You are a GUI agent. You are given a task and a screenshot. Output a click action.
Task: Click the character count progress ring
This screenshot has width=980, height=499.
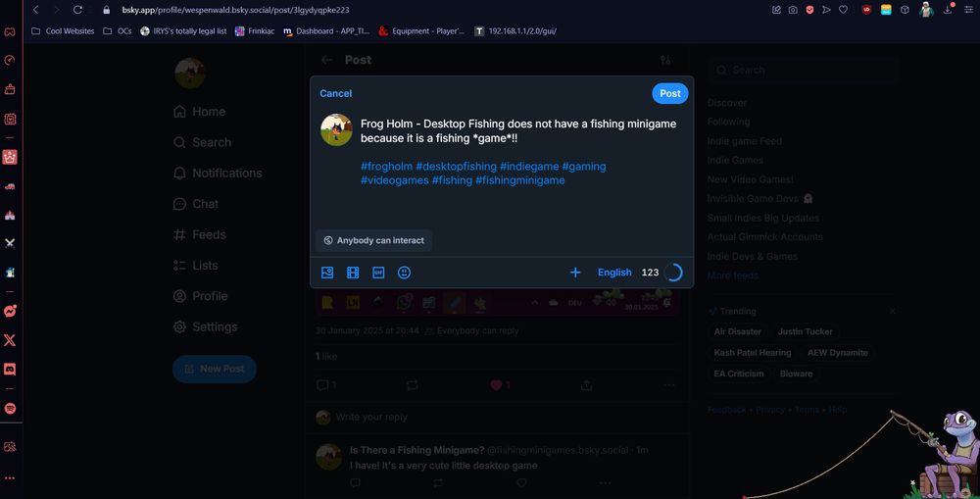tap(673, 273)
